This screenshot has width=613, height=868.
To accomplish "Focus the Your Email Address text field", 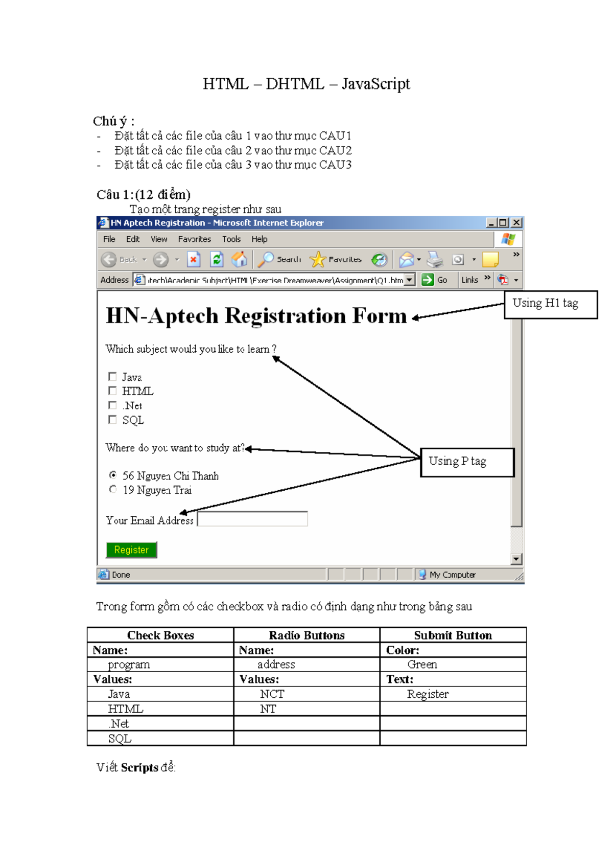I will (x=252, y=519).
